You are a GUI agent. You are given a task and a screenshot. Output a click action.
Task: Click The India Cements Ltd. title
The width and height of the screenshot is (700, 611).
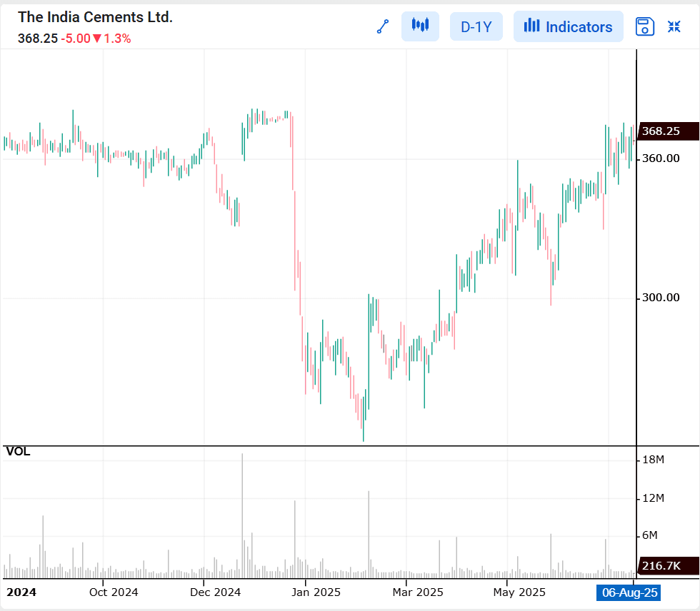(x=95, y=17)
